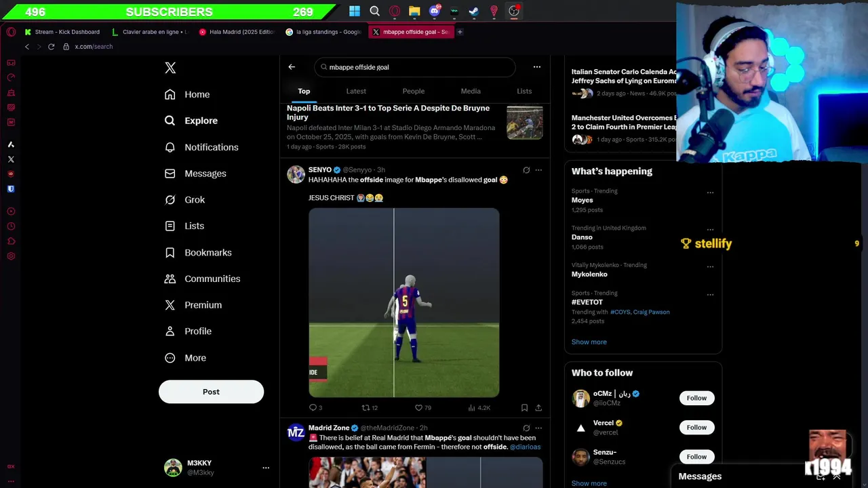Show more under Who to follow
This screenshot has width=868, height=488.
(589, 483)
